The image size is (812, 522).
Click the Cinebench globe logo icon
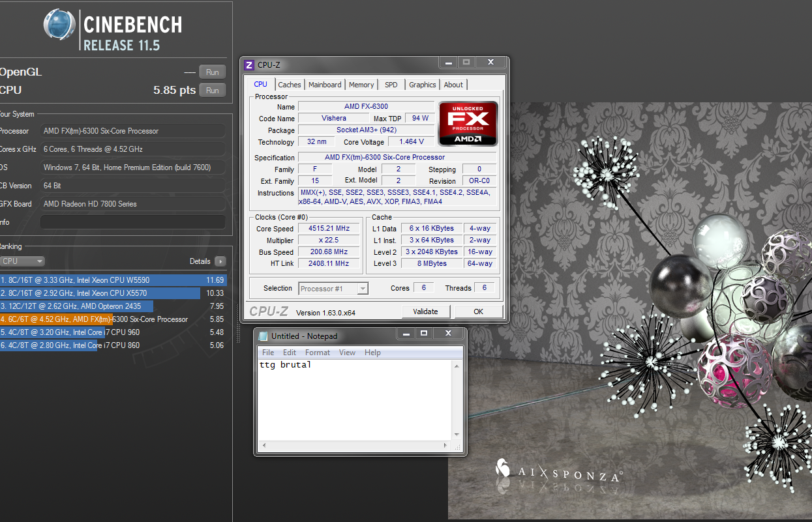point(60,25)
